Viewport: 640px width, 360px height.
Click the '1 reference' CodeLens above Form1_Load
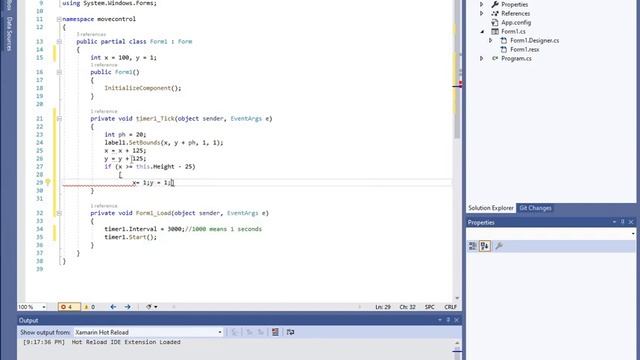point(104,206)
